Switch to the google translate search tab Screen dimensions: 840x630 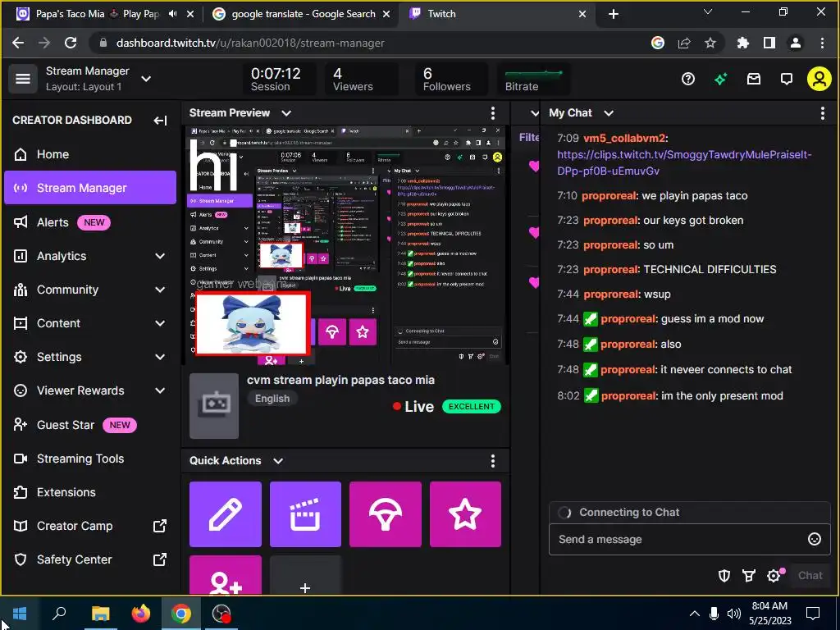[303, 14]
